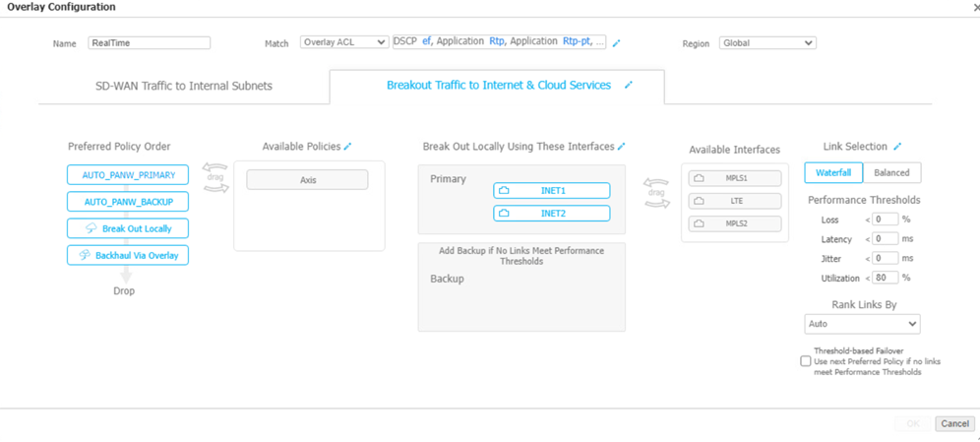This screenshot has width=980, height=442.
Task: Expand the Region dropdown set to Global
Action: point(766,43)
